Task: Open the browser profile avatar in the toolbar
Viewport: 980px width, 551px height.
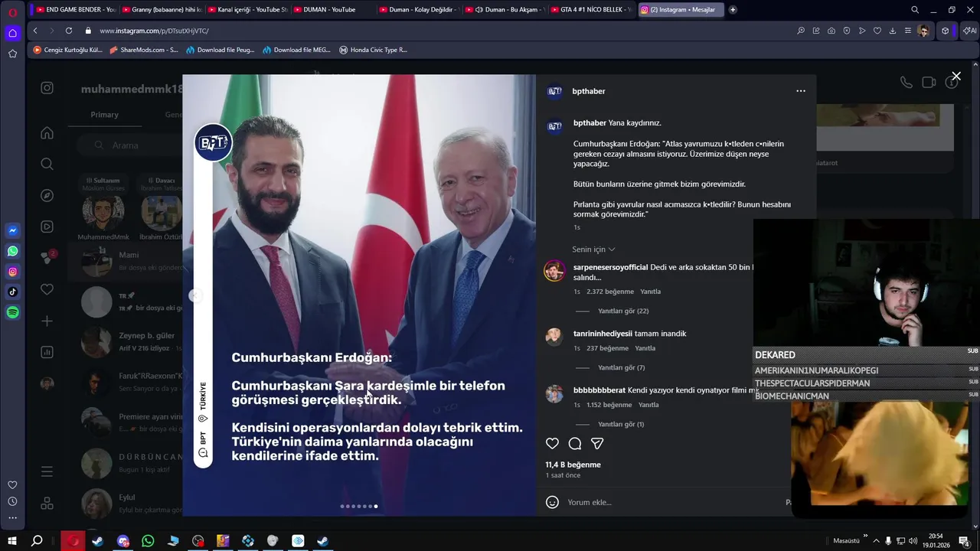Action: coord(923,31)
